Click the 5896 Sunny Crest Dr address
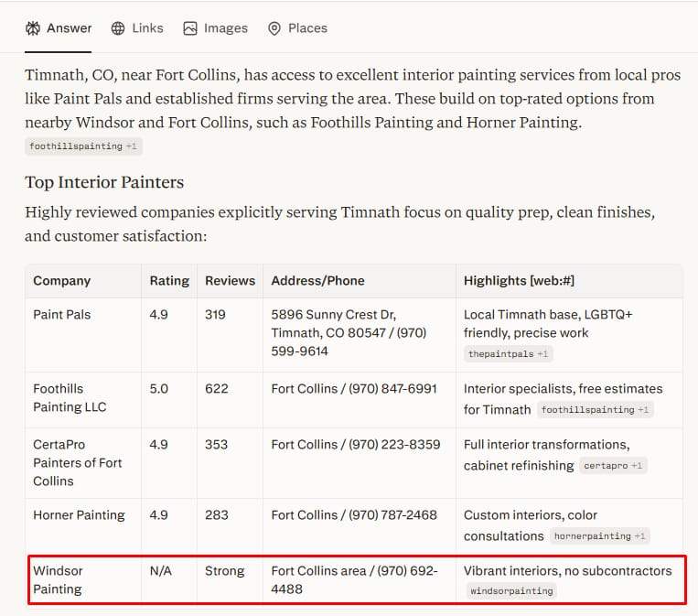 (x=349, y=333)
